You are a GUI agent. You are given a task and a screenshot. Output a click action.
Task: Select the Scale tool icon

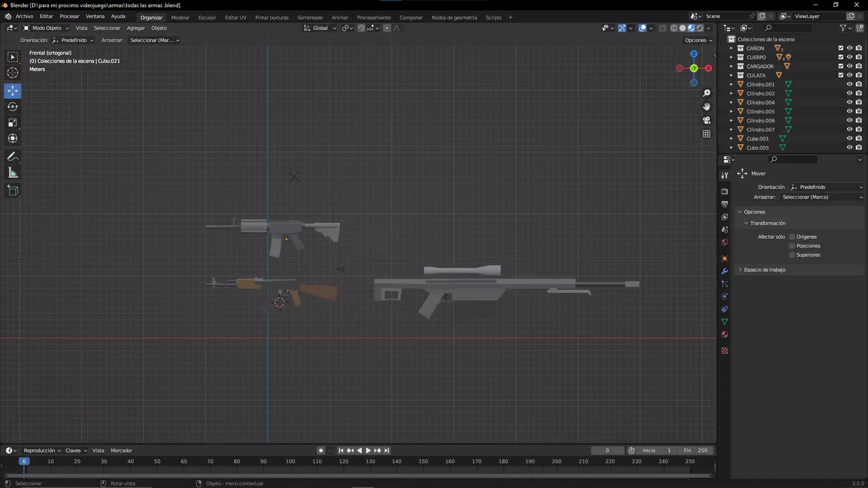coord(13,123)
